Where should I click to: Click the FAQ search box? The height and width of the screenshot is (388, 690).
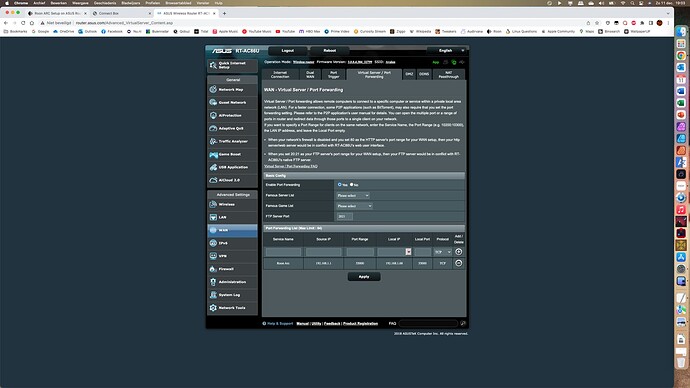[x=428, y=323]
